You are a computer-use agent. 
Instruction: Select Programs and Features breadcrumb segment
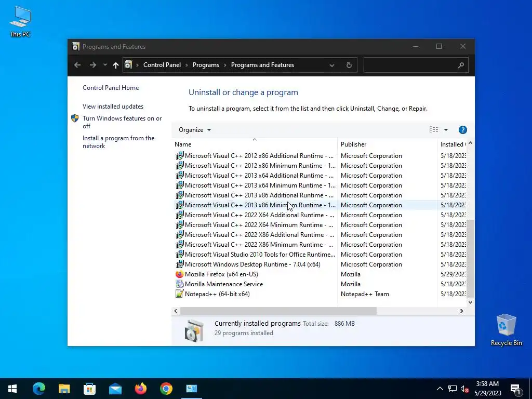[262, 65]
